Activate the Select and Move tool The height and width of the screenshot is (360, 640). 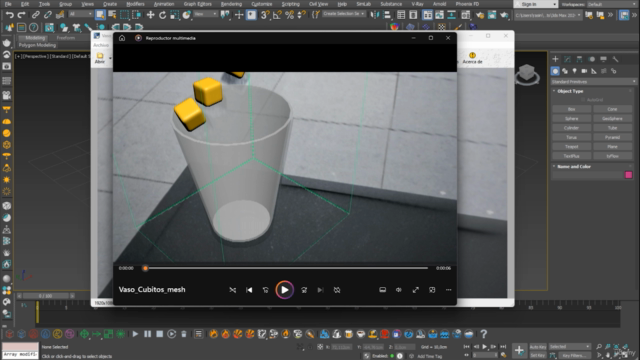pyautogui.click(x=151, y=15)
